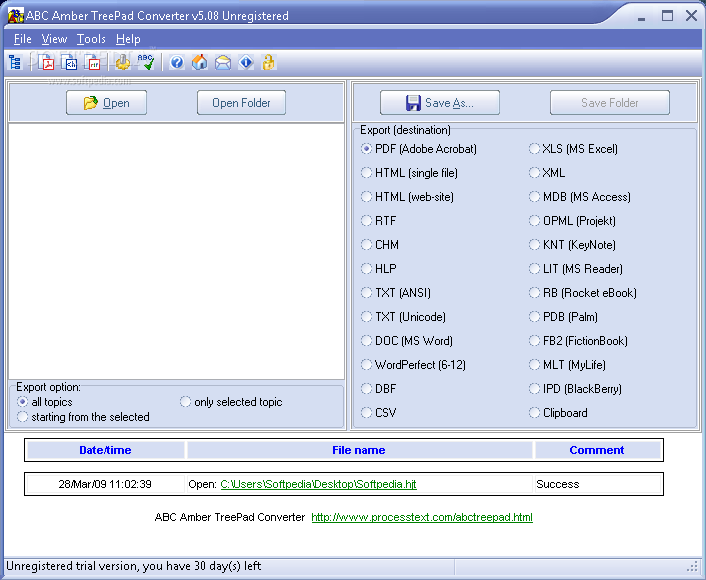The width and height of the screenshot is (706, 580).
Task: Click the Open button
Action: pos(106,103)
